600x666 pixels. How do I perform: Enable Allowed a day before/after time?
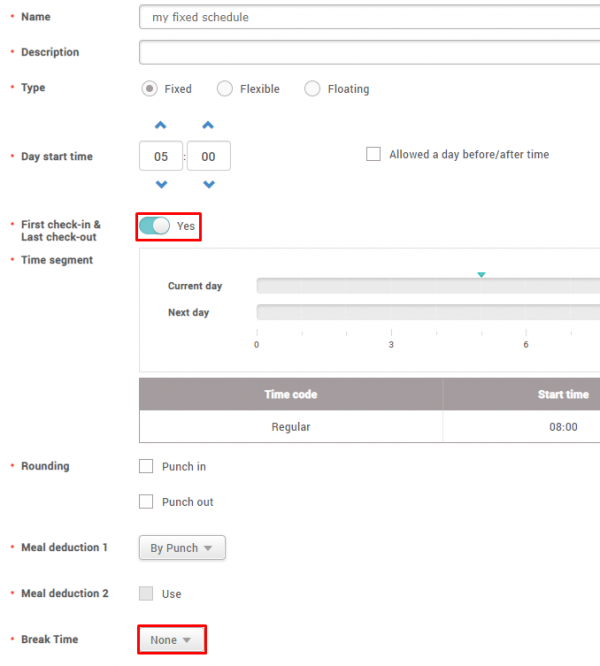(x=373, y=154)
